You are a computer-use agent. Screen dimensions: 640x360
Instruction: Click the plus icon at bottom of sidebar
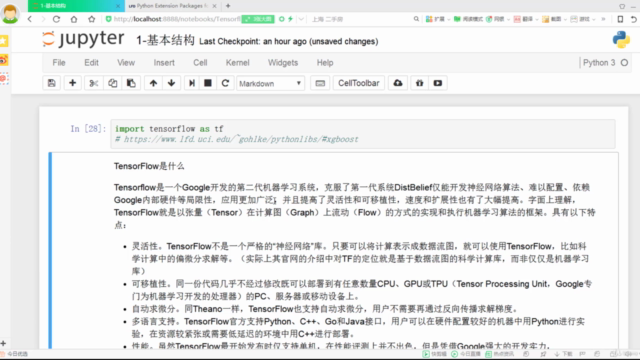[3, 343]
